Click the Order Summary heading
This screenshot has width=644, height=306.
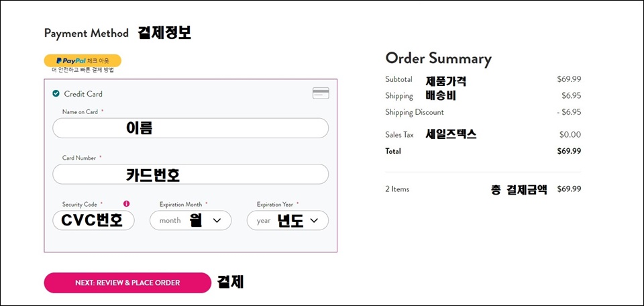(438, 59)
